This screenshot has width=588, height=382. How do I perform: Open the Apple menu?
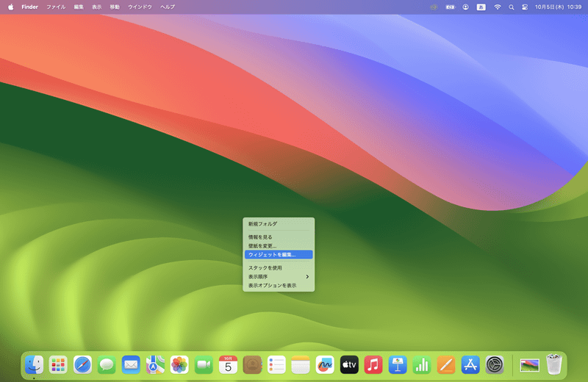coord(10,7)
